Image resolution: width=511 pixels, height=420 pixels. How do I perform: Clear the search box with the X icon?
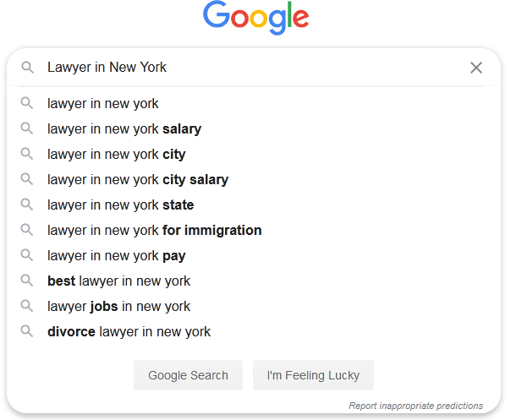476,68
